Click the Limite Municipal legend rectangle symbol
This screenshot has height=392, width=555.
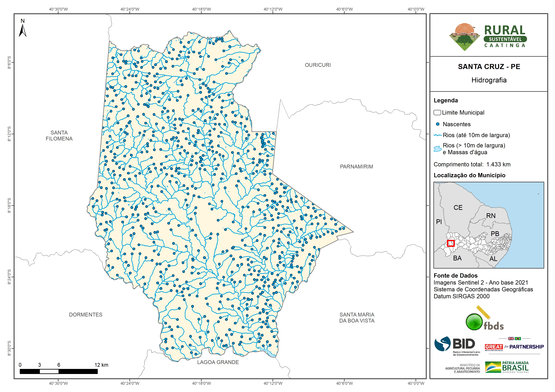pyautogui.click(x=437, y=112)
